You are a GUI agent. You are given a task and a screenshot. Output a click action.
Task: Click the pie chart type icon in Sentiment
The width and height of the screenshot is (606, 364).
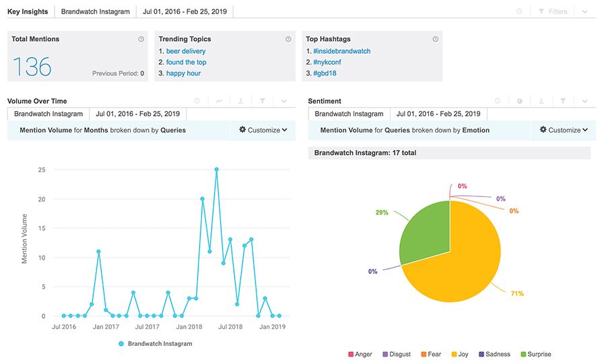[520, 101]
